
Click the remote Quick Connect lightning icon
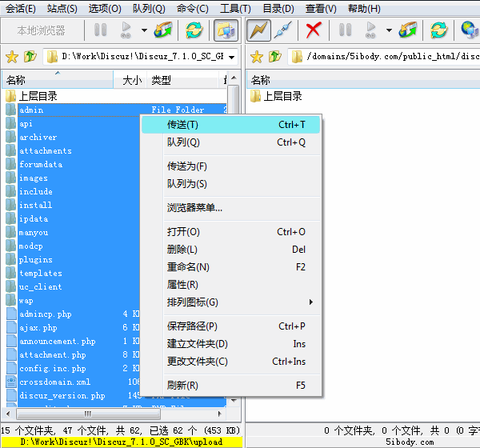click(x=258, y=31)
